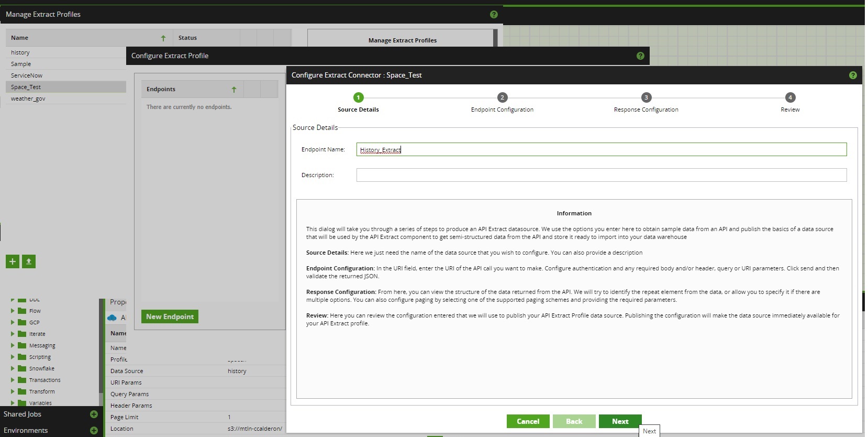
Task: Open help icon in Manage Extract Profiles header
Action: coord(494,15)
